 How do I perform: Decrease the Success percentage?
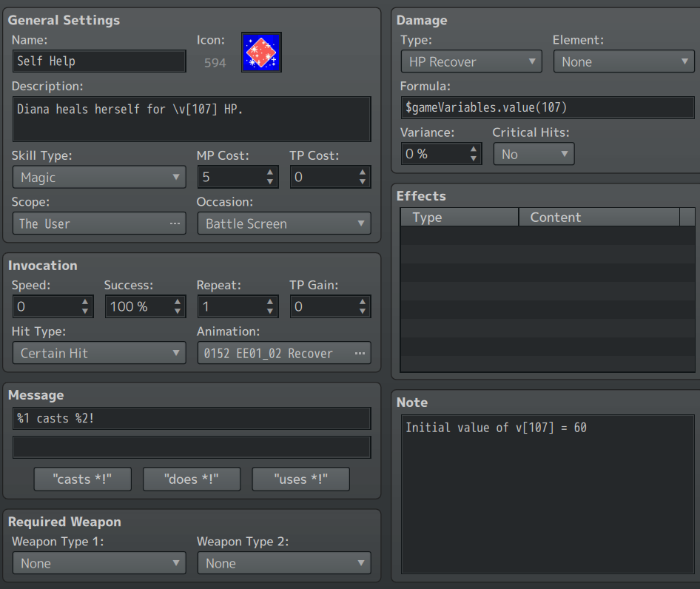[178, 312]
